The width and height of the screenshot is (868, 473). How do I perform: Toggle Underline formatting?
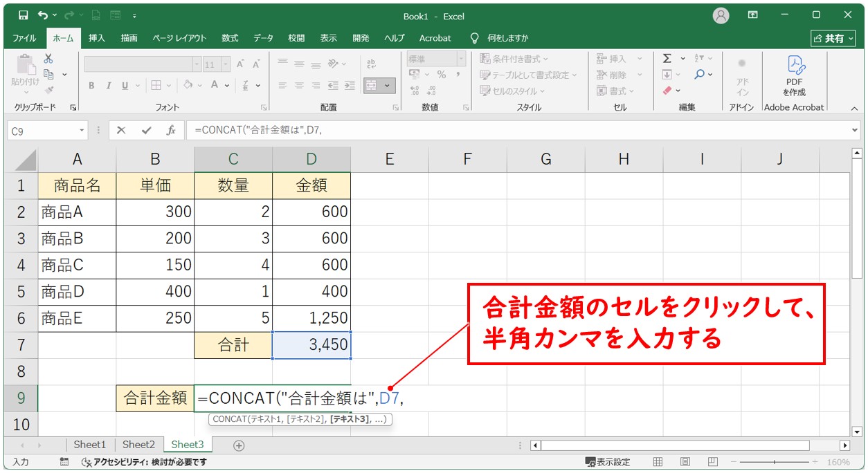(125, 86)
